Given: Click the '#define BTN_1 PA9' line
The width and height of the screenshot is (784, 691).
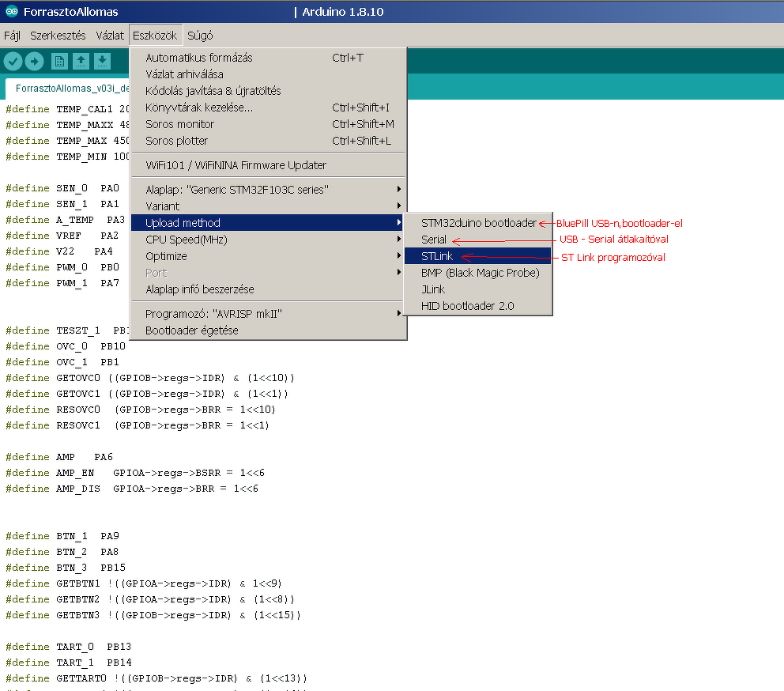Looking at the screenshot, I should point(62,536).
